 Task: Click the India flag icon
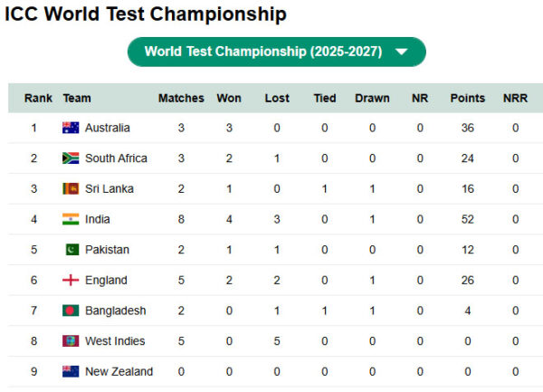pyautogui.click(x=71, y=219)
